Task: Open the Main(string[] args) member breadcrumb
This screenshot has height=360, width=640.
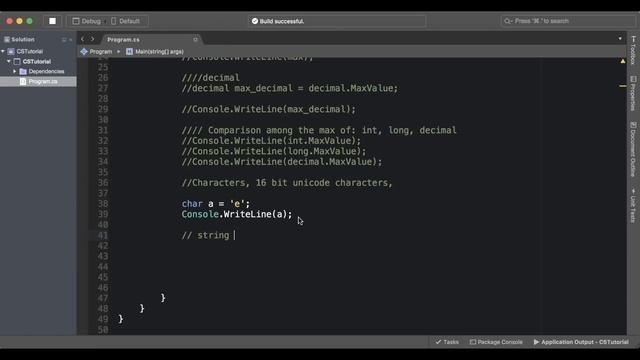Action: point(159,51)
